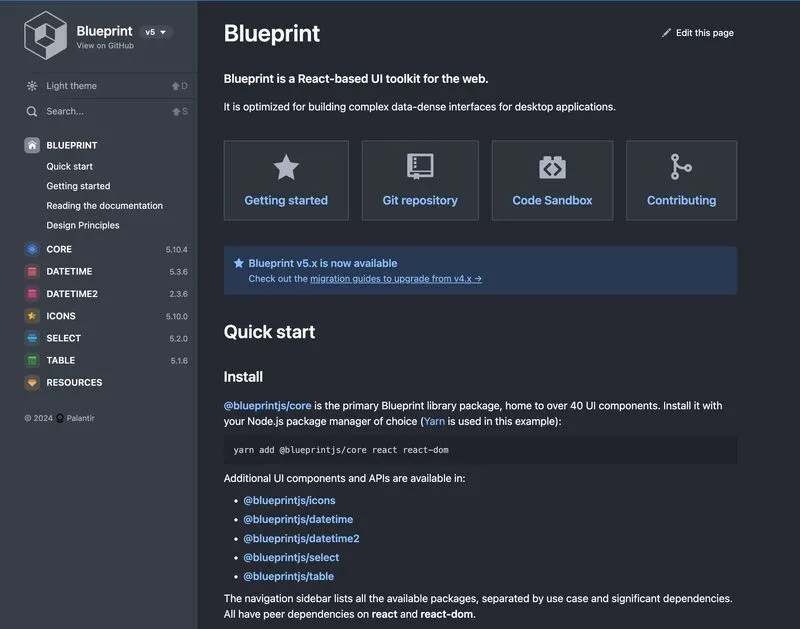This screenshot has height=629, width=800.
Task: Go to Reading the documentation
Action: (105, 206)
